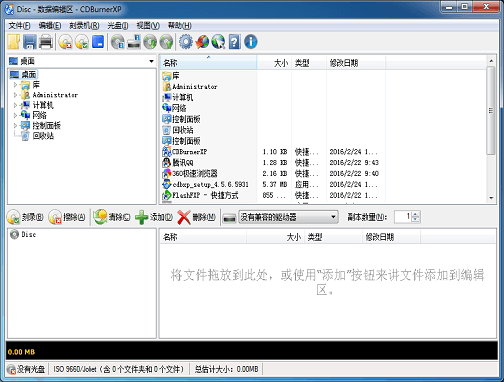Viewport: 504px width, 382px height.
Task: Click the drive icon beside the drive dropdown
Action: click(x=229, y=218)
